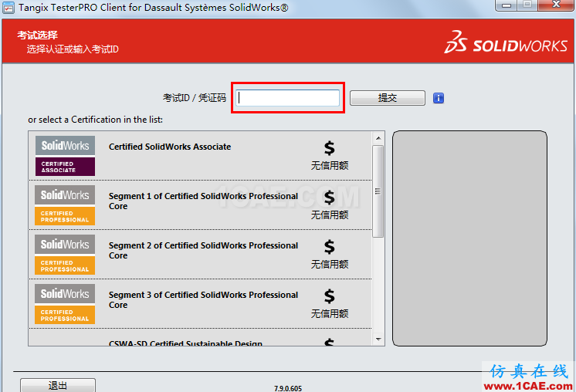Click the TesterPRO app icon in title bar
Image resolution: width=576 pixels, height=392 pixels.
[x=8, y=8]
